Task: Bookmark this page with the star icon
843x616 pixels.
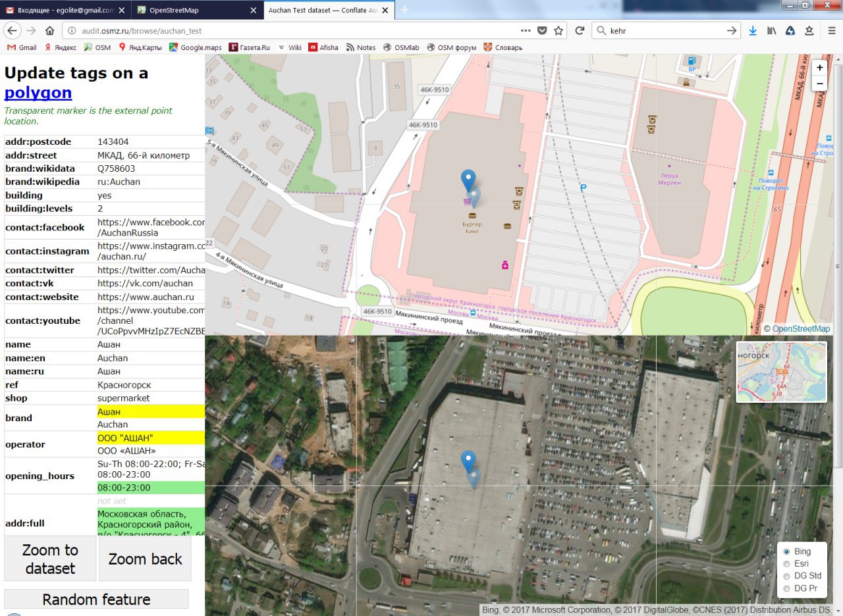Action: 558,30
